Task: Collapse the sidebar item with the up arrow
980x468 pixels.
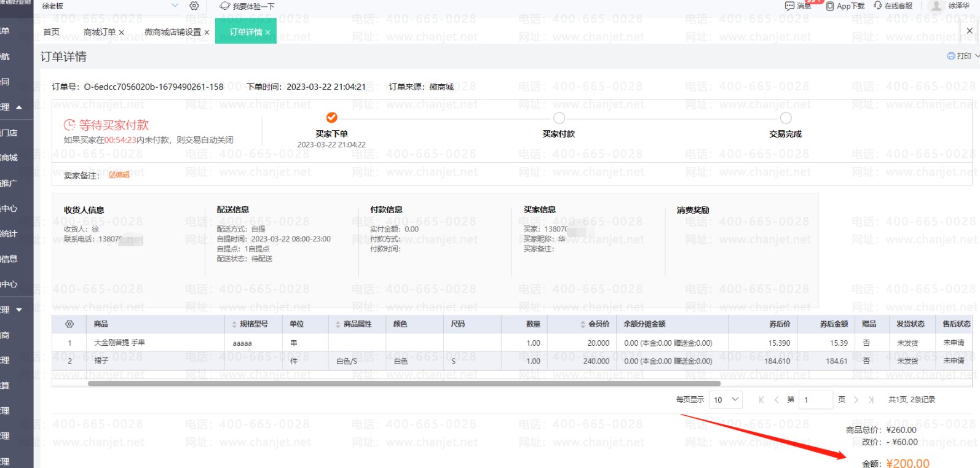Action: (19, 107)
